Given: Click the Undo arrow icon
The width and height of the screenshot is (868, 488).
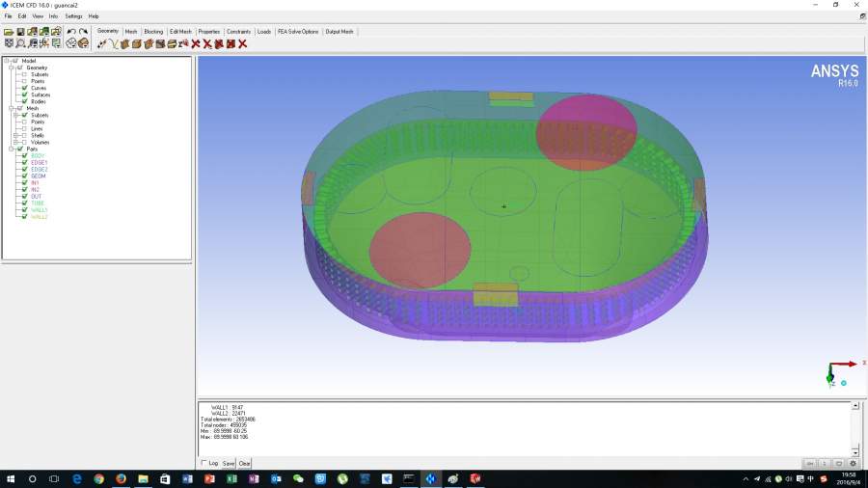Looking at the screenshot, I should 71,32.
